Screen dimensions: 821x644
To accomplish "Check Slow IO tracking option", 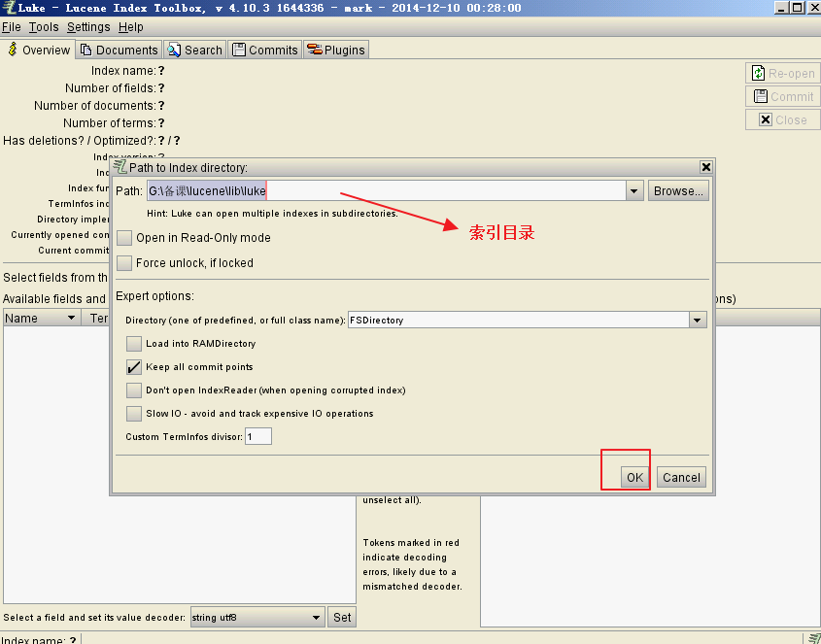I will tap(134, 414).
